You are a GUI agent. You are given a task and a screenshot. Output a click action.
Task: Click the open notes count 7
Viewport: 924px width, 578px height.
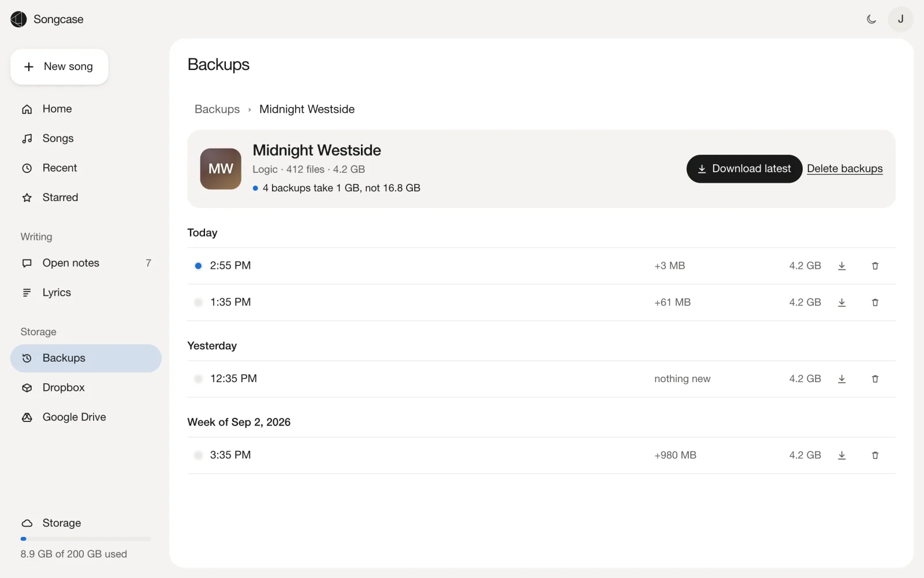pos(148,263)
